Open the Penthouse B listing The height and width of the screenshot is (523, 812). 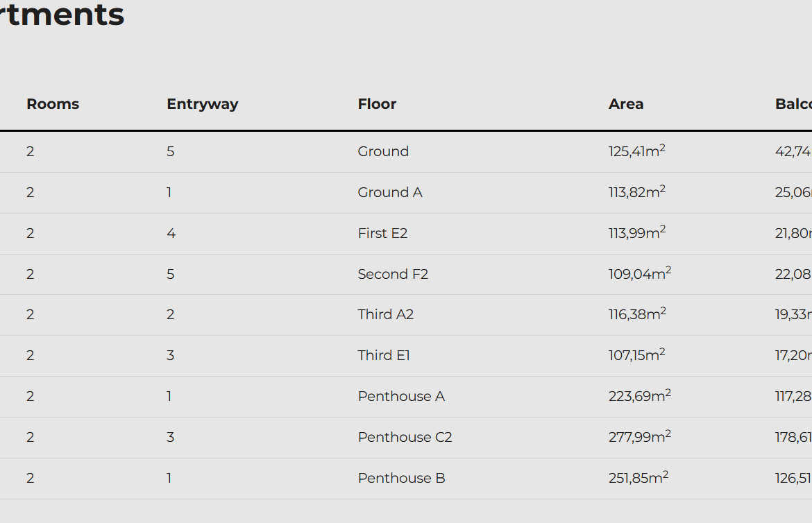[401, 478]
